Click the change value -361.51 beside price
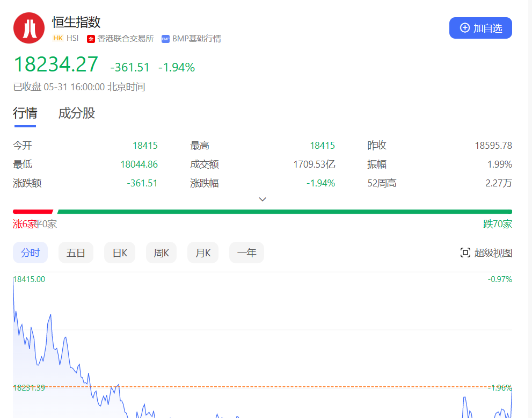532x418 pixels. 130,67
